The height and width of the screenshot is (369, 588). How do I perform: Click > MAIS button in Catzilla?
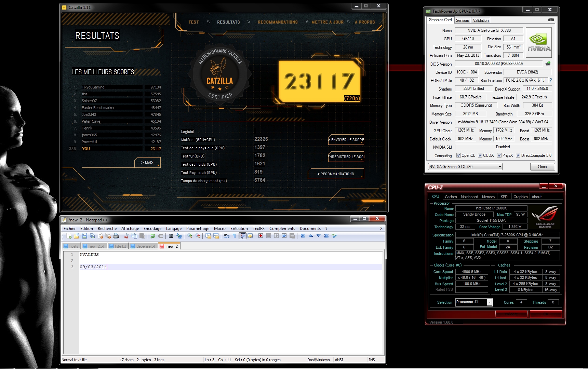[147, 163]
